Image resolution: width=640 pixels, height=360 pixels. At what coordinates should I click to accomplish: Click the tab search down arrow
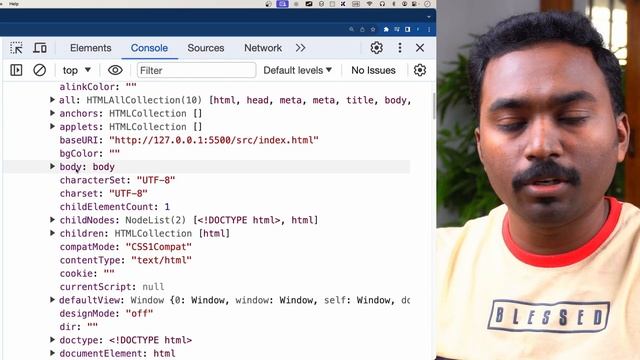click(x=429, y=17)
